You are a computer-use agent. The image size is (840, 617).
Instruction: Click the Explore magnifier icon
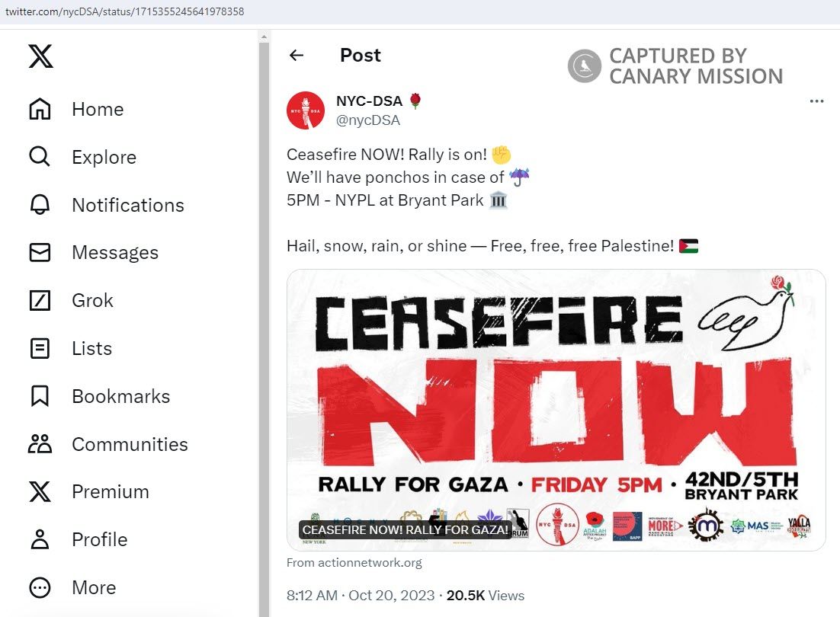tap(40, 158)
